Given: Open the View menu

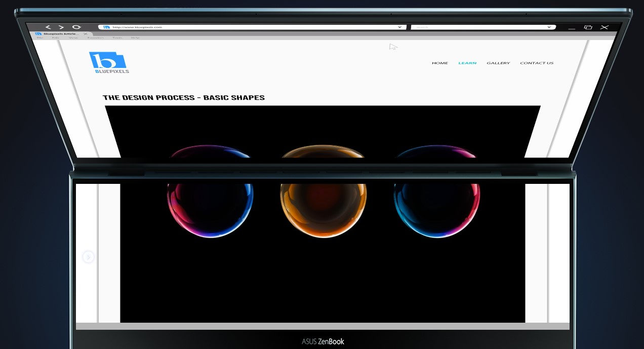Looking at the screenshot, I should click(x=73, y=38).
